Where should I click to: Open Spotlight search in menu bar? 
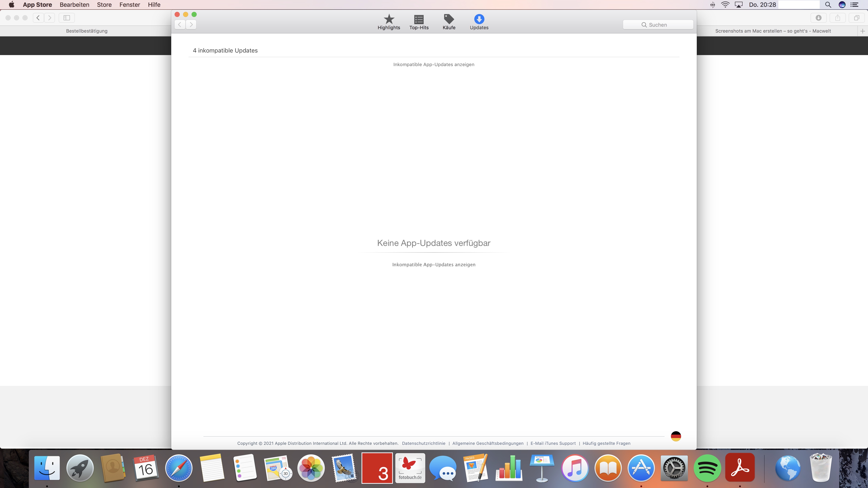(828, 5)
